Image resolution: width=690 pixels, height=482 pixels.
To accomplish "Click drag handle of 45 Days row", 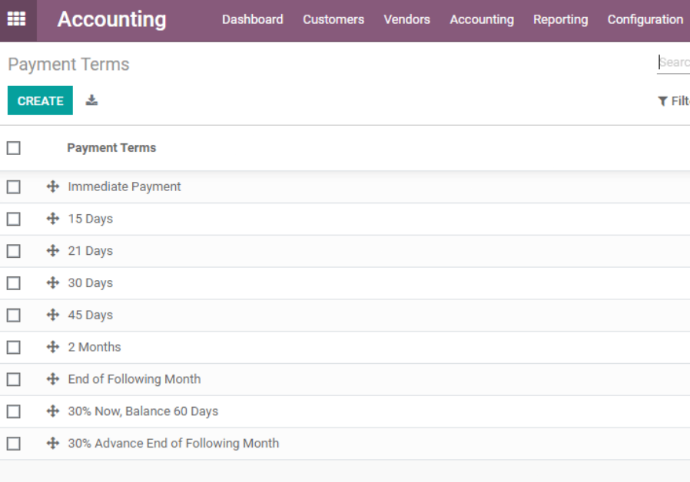I will (53, 315).
